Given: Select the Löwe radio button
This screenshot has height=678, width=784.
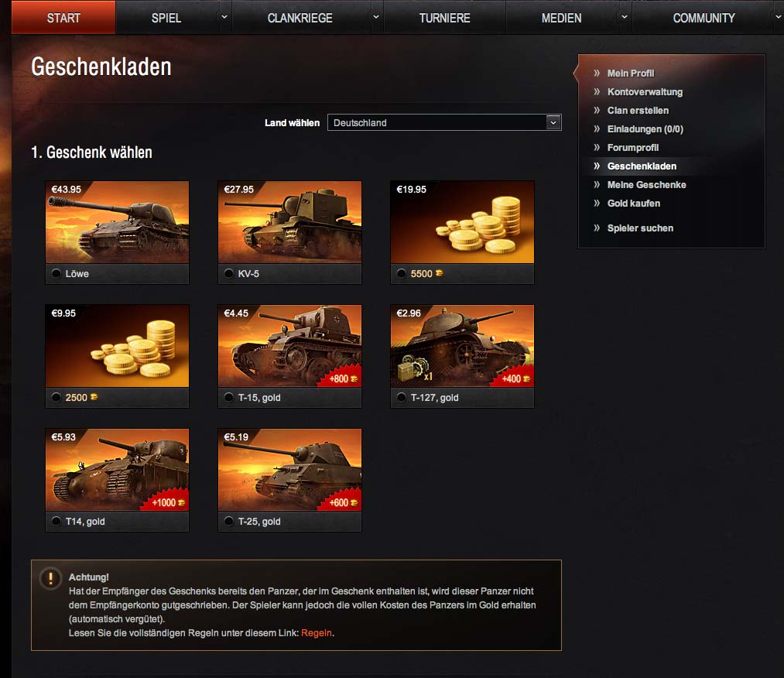Looking at the screenshot, I should pyautogui.click(x=56, y=273).
